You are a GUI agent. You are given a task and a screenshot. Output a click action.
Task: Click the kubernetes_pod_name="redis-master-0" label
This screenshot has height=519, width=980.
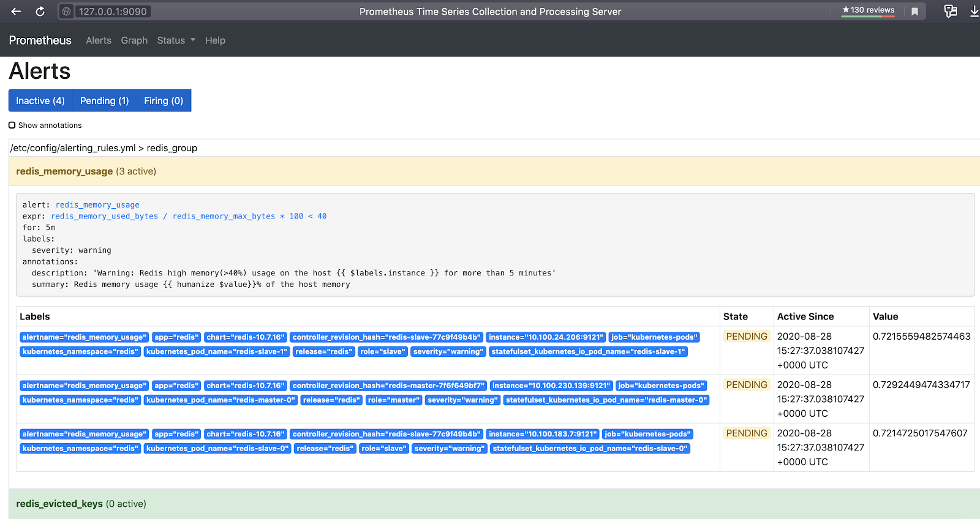click(x=221, y=400)
